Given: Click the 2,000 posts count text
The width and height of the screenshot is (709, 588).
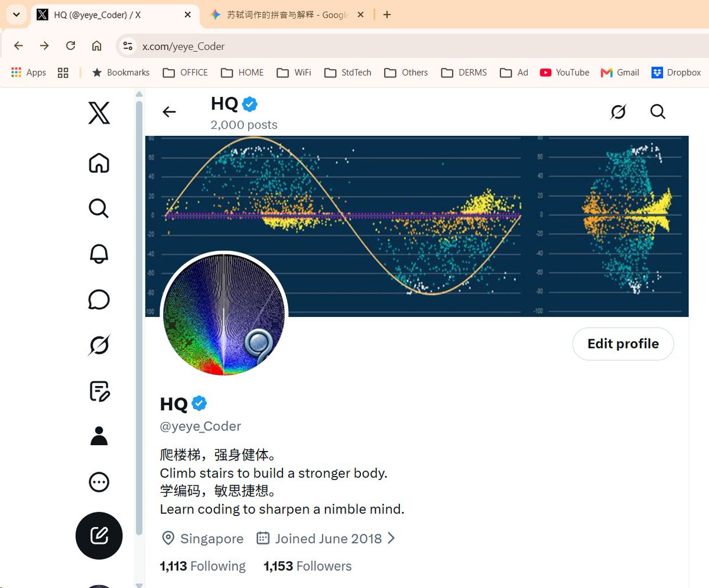Looking at the screenshot, I should pyautogui.click(x=244, y=125).
